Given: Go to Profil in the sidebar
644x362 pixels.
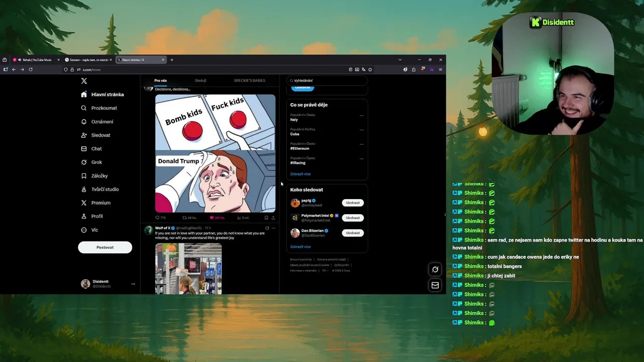Looking at the screenshot, I should 92,216.
